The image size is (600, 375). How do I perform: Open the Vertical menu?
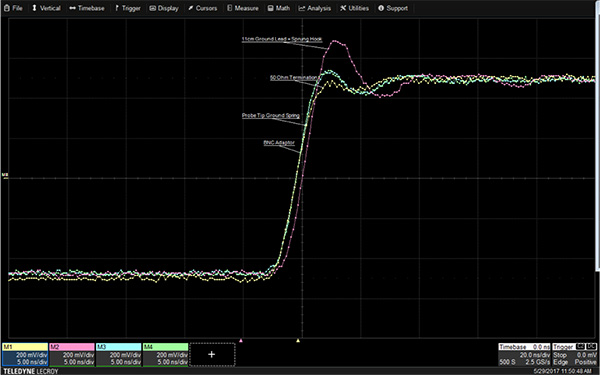coord(46,8)
